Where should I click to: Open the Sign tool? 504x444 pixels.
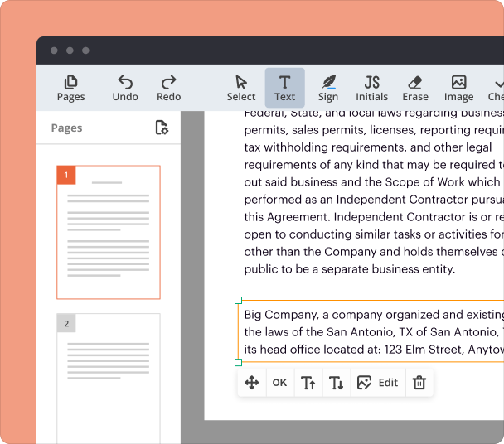[328, 88]
